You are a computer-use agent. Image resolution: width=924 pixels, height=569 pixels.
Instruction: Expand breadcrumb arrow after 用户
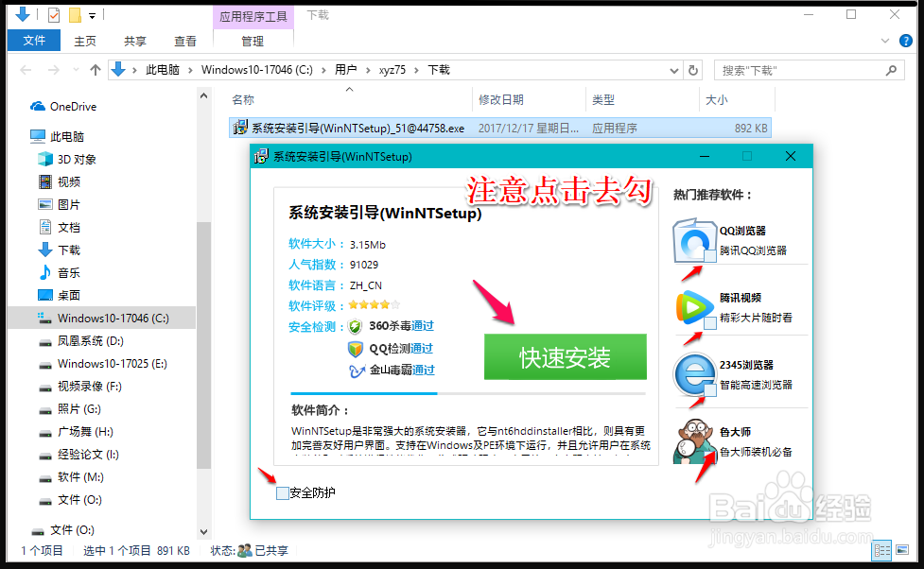point(368,71)
